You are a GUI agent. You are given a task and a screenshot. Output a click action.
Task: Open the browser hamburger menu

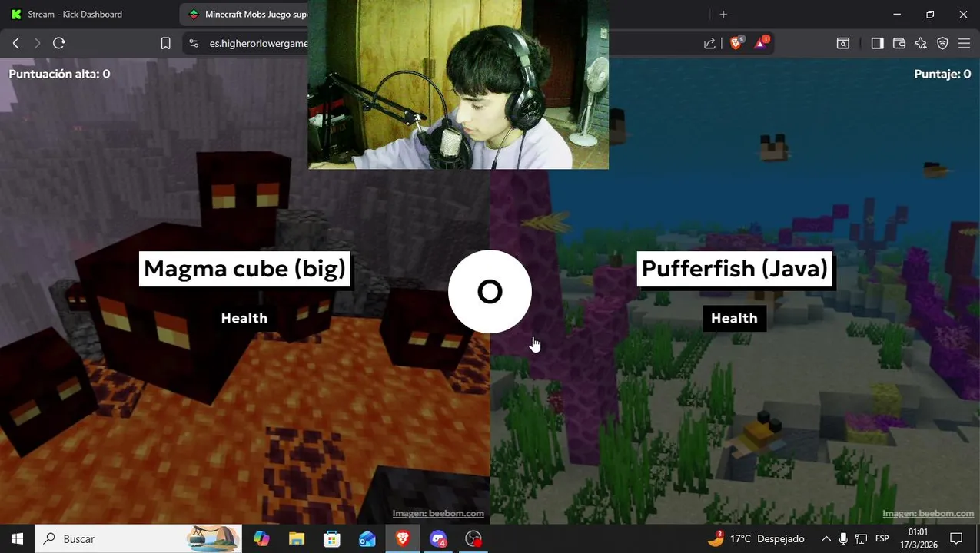pos(964,44)
